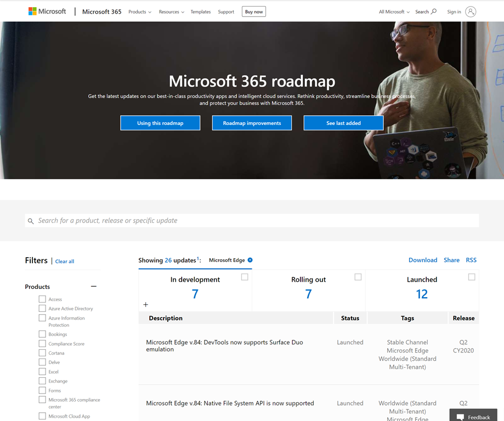Click the RSS feed link

pyautogui.click(x=471, y=260)
